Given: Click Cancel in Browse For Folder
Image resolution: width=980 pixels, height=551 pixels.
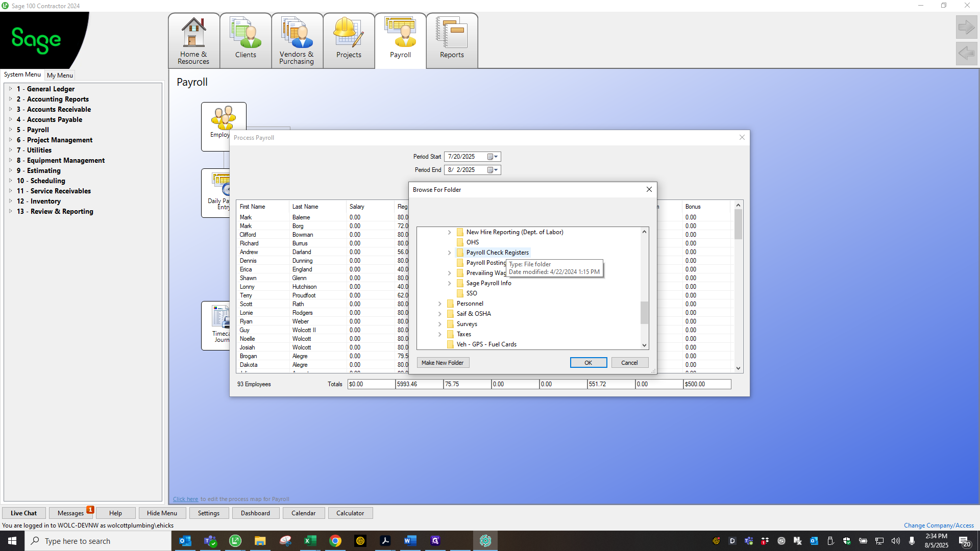Looking at the screenshot, I should (629, 363).
